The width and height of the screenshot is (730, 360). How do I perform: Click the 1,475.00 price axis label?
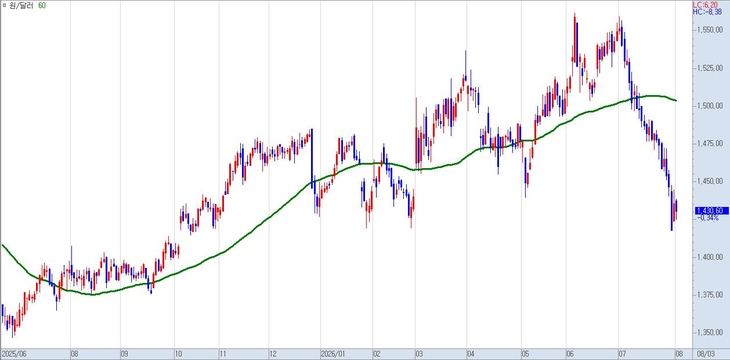(x=710, y=143)
